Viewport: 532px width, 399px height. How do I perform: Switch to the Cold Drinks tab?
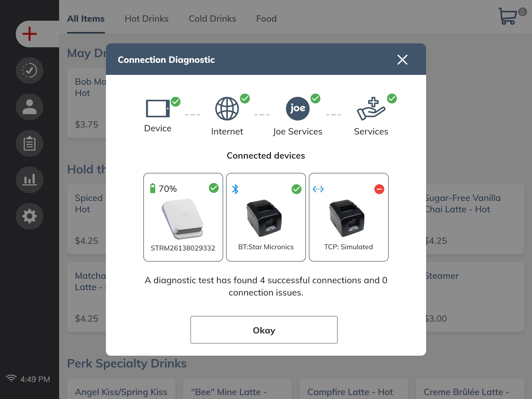212,19
